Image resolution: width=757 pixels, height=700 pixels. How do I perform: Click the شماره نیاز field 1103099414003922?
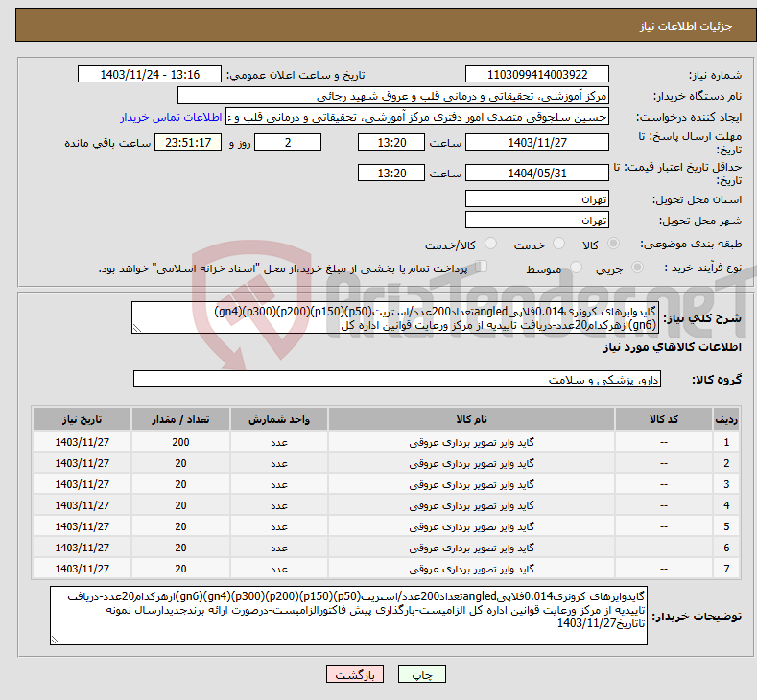click(x=537, y=74)
